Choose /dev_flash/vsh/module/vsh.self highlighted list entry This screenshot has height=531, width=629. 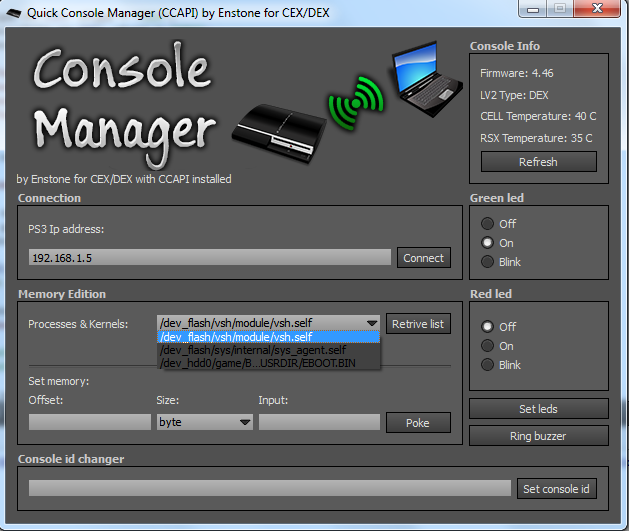click(268, 337)
